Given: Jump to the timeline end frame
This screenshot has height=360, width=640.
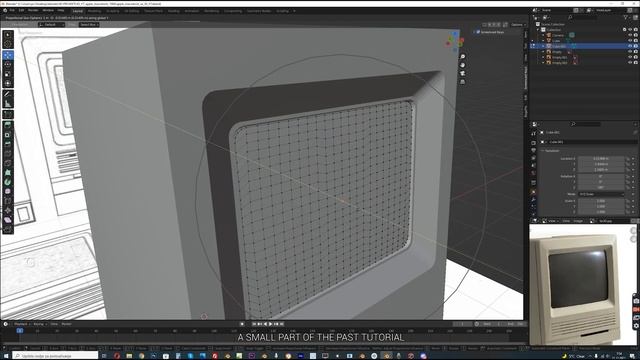Looking at the screenshot, I should tap(281, 324).
